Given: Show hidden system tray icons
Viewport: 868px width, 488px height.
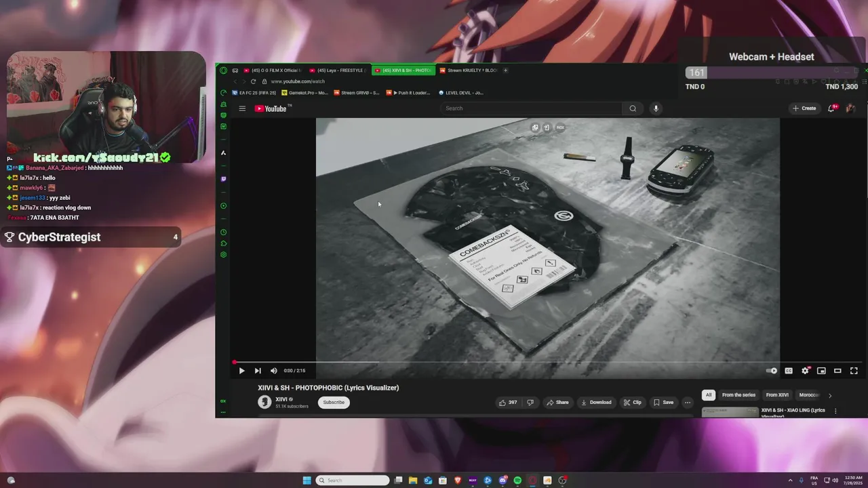Looking at the screenshot, I should [790, 481].
